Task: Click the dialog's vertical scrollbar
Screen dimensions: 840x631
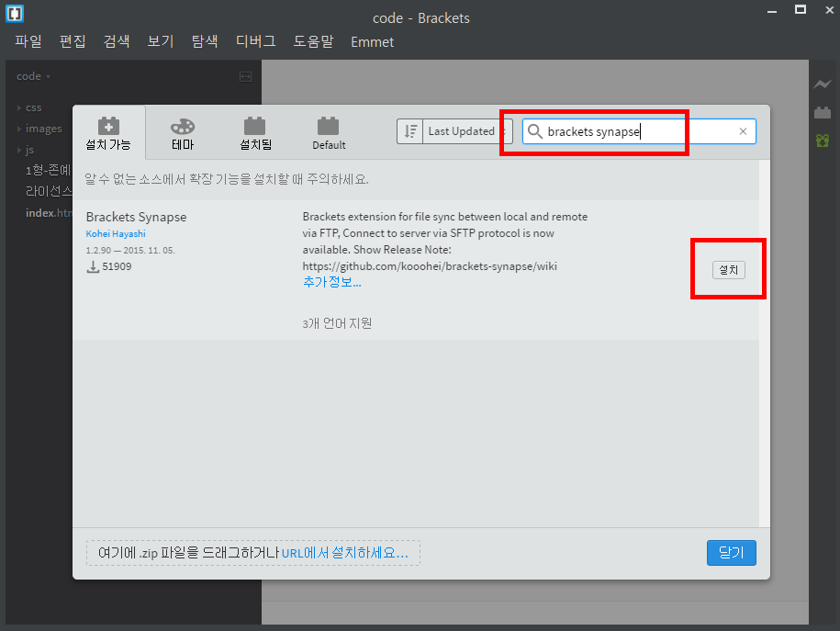Action: (765, 344)
